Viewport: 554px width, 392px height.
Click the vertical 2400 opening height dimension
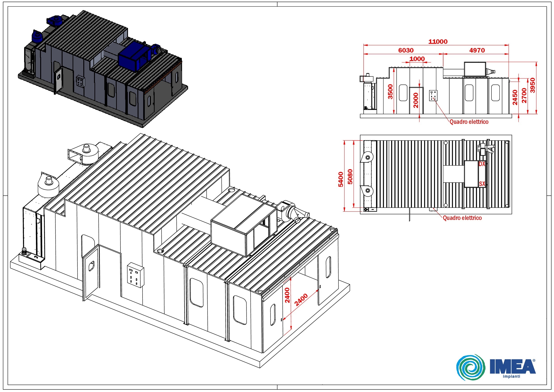[x=287, y=295]
